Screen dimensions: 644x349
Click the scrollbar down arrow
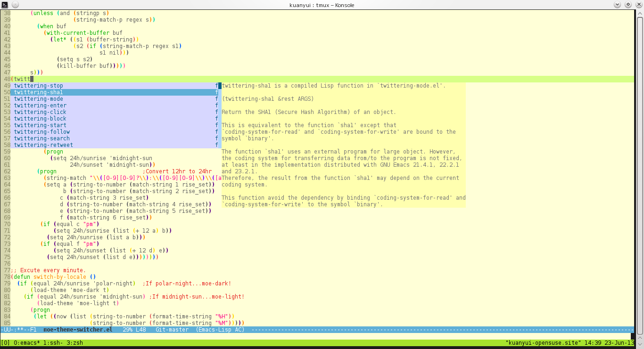[640, 343]
